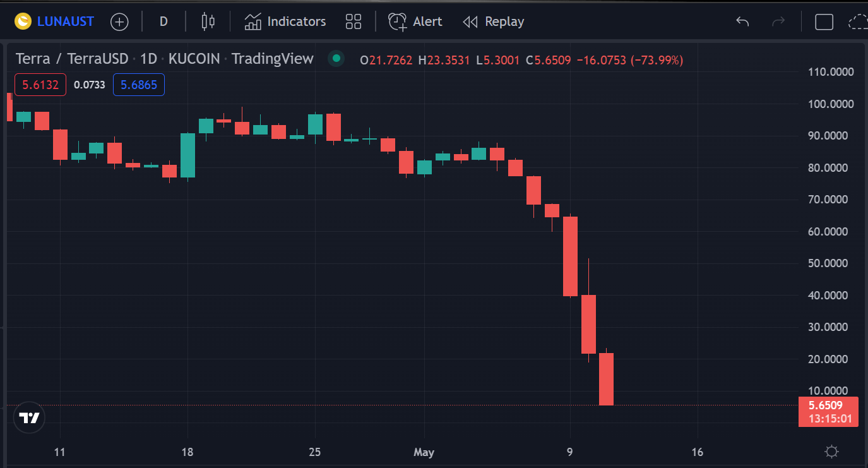This screenshot has width=868, height=468.
Task: Click the high value H23.3531 in the legend
Action: pos(444,60)
